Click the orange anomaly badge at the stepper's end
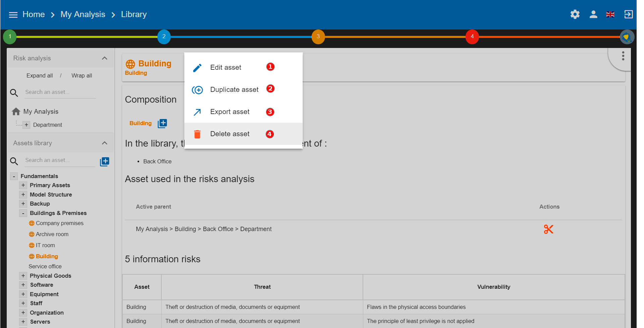644x328 pixels. (x=627, y=37)
